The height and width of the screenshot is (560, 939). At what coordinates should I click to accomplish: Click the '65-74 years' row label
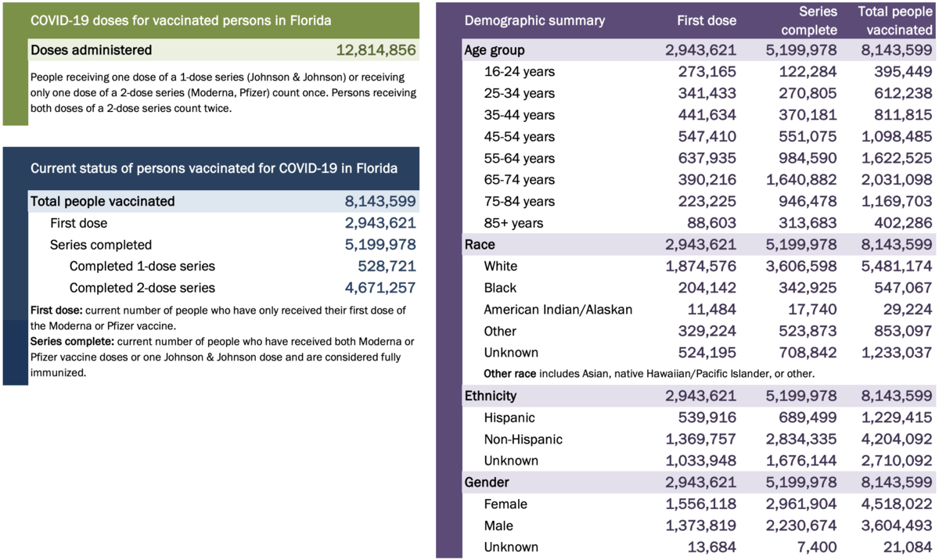(519, 180)
